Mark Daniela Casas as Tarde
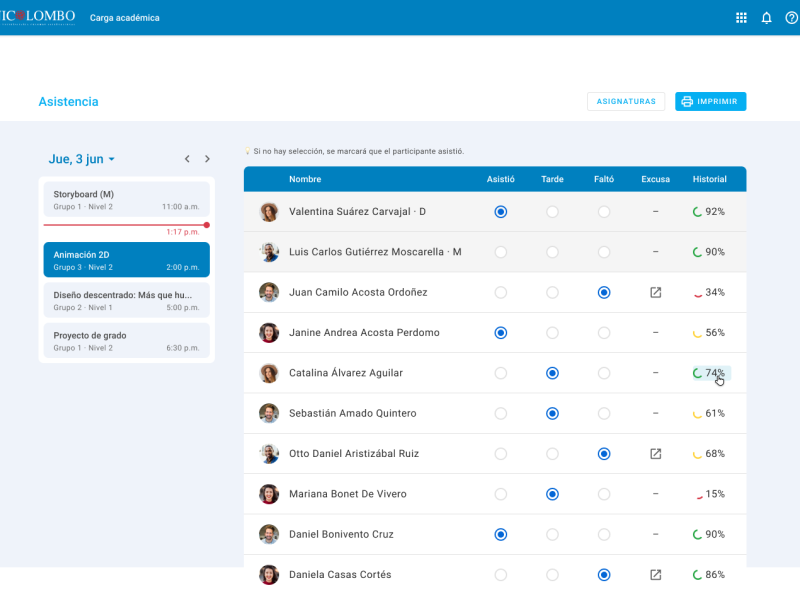The width and height of the screenshot is (800, 595). coord(552,574)
